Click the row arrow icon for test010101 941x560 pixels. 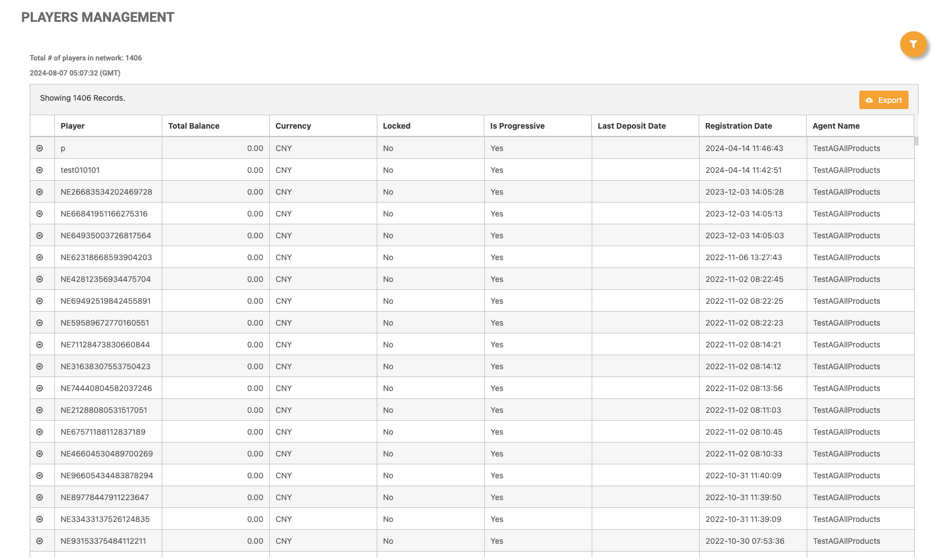coord(40,170)
